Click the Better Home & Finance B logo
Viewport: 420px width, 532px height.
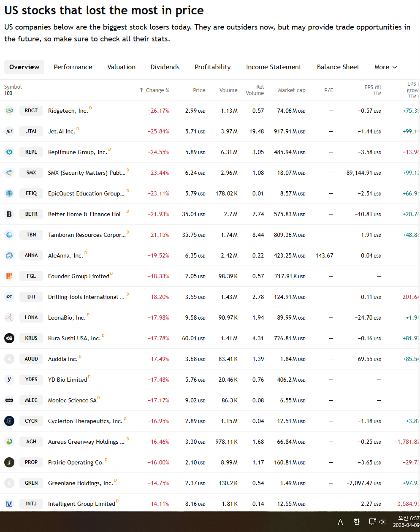click(x=9, y=214)
